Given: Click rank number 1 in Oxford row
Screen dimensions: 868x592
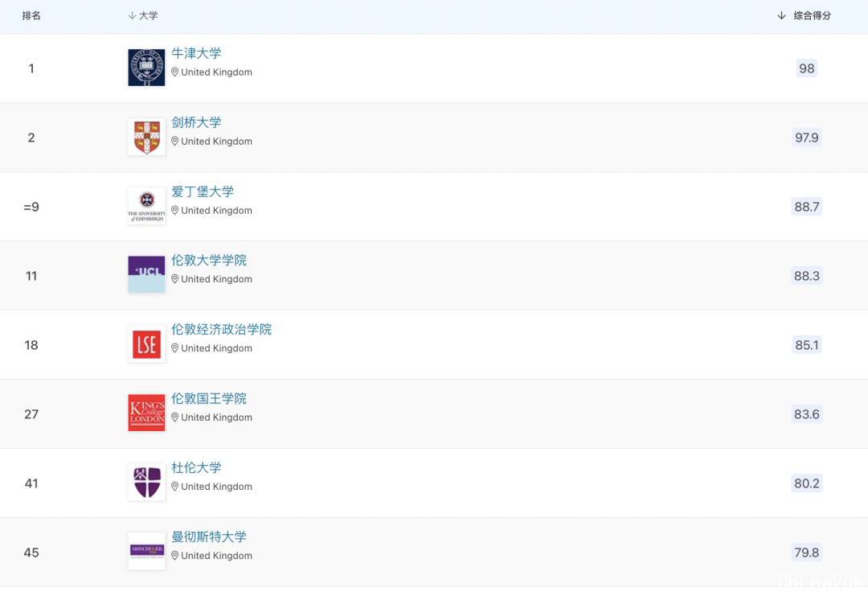Looking at the screenshot, I should click(x=31, y=68).
